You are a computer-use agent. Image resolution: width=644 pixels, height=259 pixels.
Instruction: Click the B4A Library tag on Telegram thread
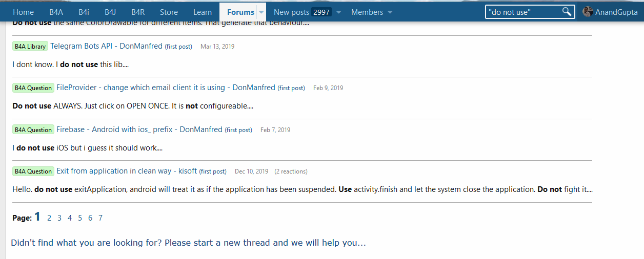tap(30, 47)
